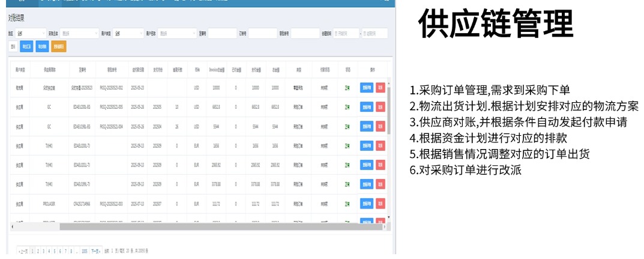Click the orange button beside export buttons
This screenshot has height=259, width=644.
(x=59, y=46)
